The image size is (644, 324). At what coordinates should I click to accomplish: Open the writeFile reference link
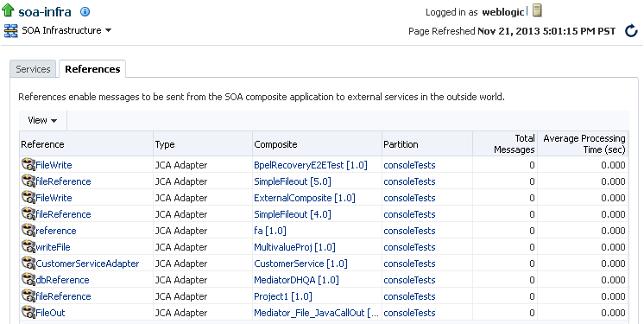click(53, 247)
